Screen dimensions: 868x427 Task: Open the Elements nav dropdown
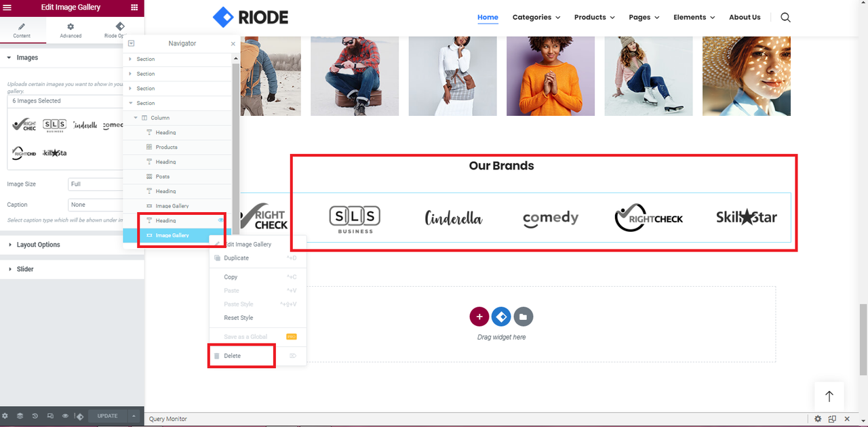point(694,17)
